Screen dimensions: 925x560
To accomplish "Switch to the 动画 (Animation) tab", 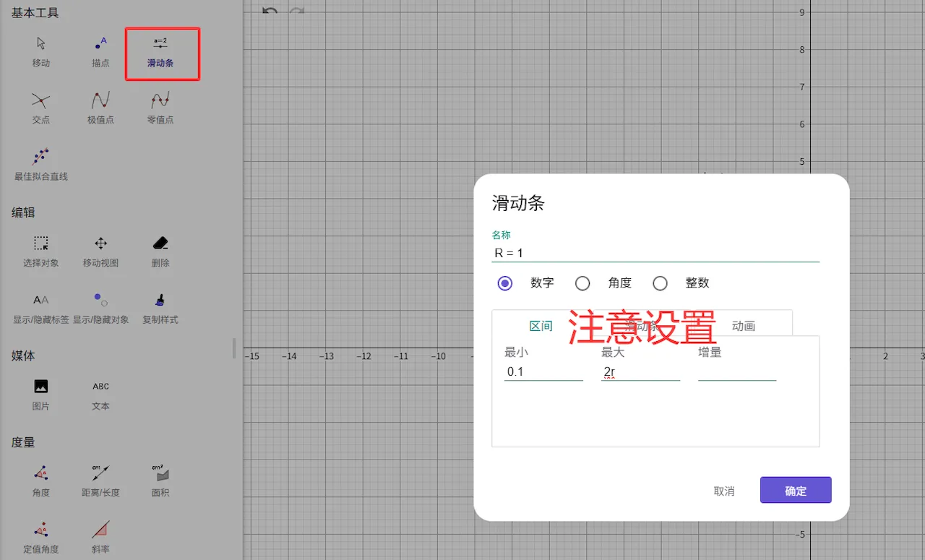I will click(743, 326).
